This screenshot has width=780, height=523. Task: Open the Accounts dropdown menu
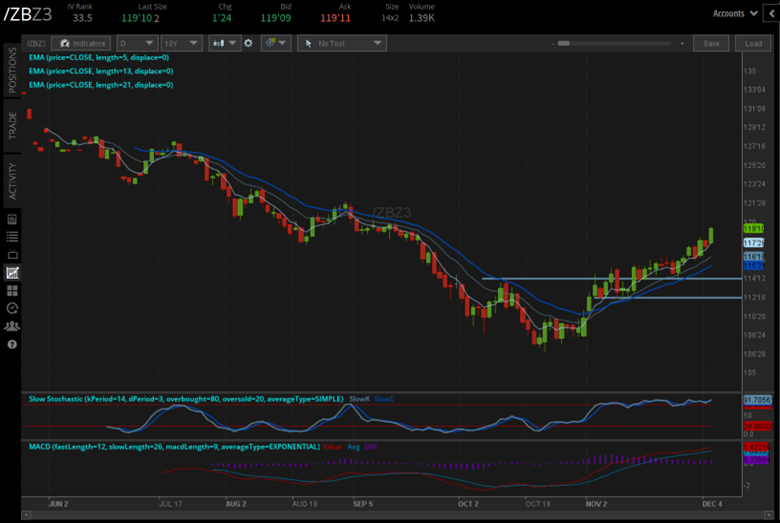pyautogui.click(x=733, y=13)
